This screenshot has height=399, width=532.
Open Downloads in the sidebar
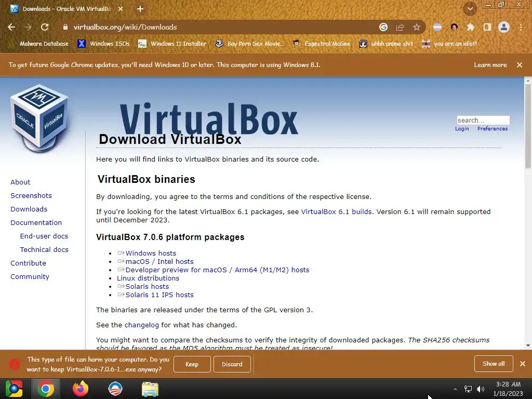29,209
